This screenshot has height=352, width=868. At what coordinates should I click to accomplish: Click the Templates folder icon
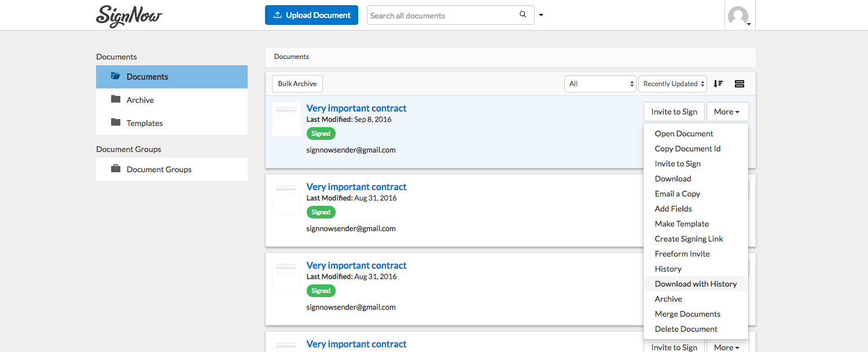coord(116,123)
